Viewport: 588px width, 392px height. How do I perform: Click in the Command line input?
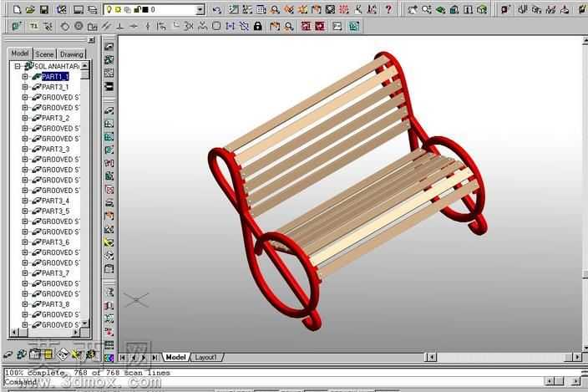(x=274, y=381)
